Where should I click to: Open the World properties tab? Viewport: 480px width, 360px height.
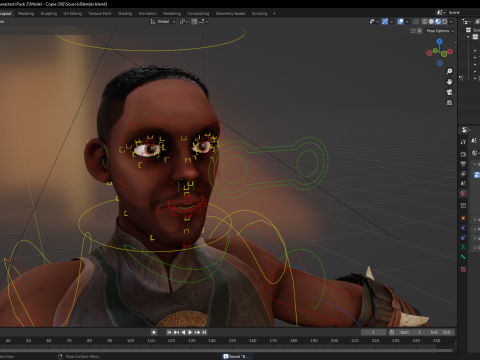point(463,193)
